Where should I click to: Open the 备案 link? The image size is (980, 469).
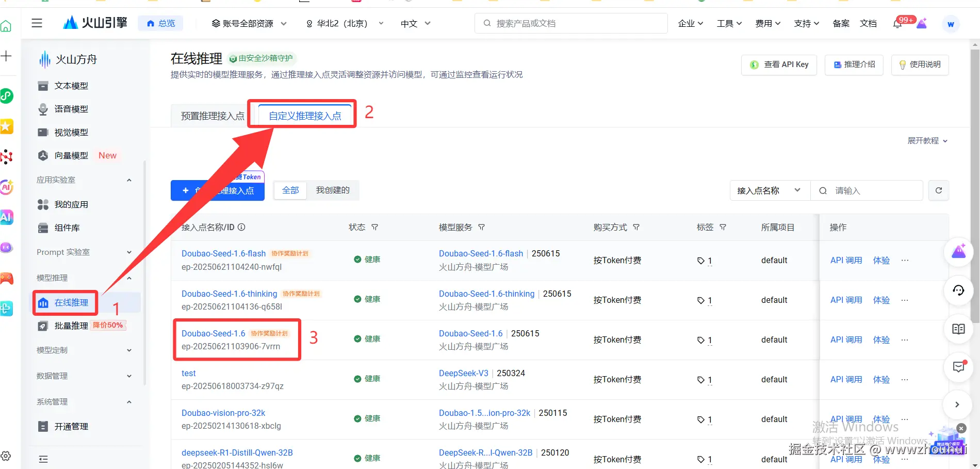click(x=841, y=23)
